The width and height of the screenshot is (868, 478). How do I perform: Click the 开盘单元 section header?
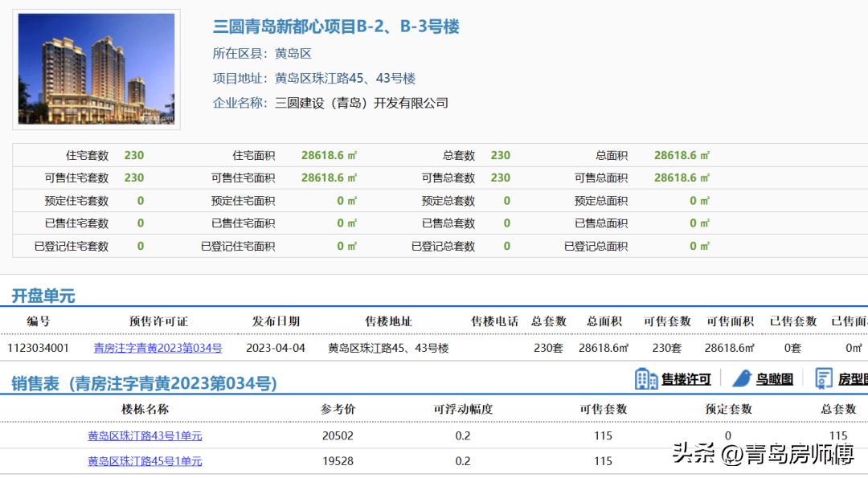pos(43,295)
